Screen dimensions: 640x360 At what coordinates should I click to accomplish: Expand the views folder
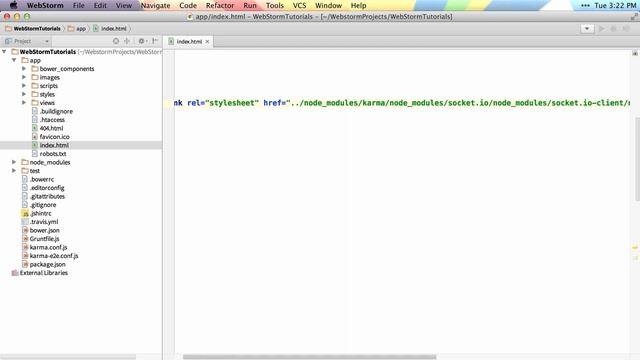pyautogui.click(x=24, y=102)
